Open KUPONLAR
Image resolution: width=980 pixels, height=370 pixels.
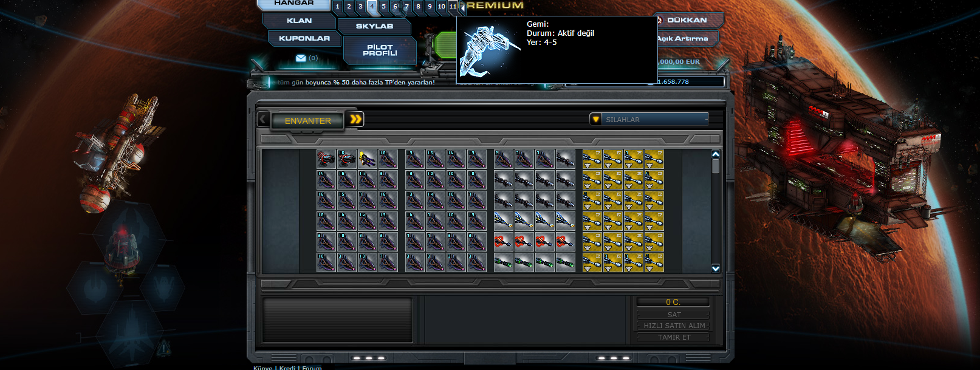click(304, 38)
